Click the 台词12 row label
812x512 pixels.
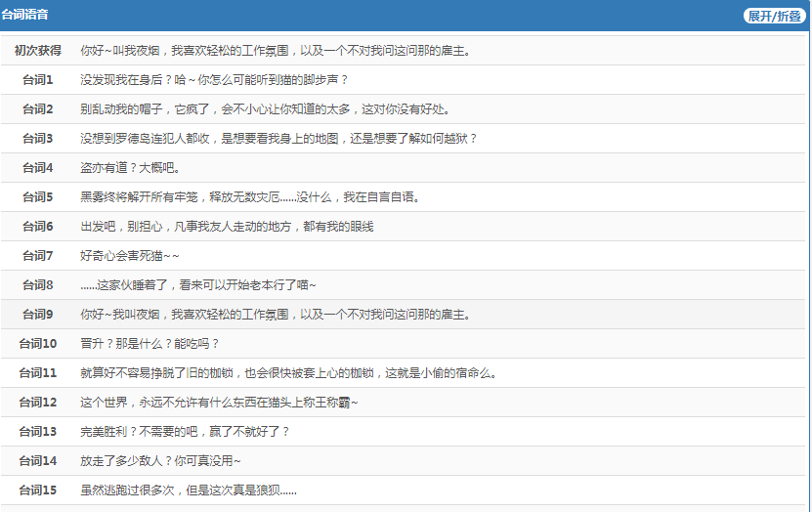coord(38,402)
